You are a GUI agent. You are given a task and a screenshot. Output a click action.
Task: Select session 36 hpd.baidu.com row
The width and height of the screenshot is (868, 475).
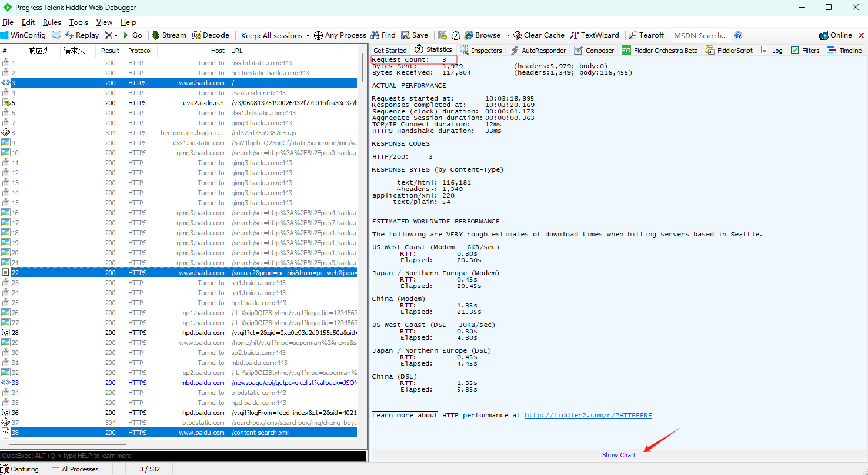coord(179,413)
